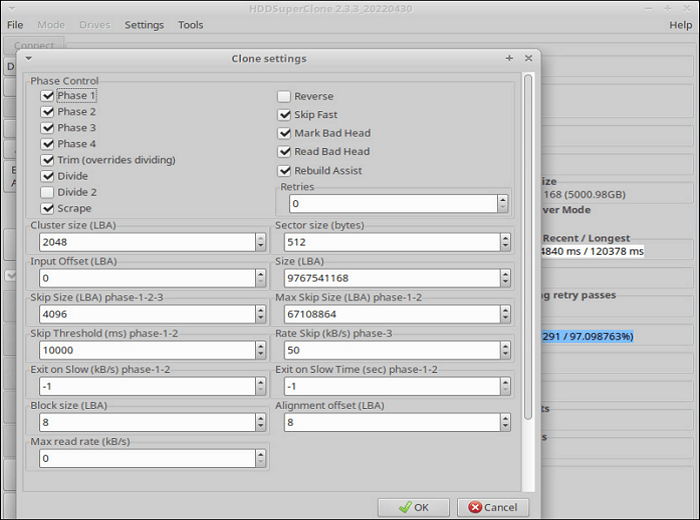
Task: Open the Settings menu
Action: click(x=144, y=25)
